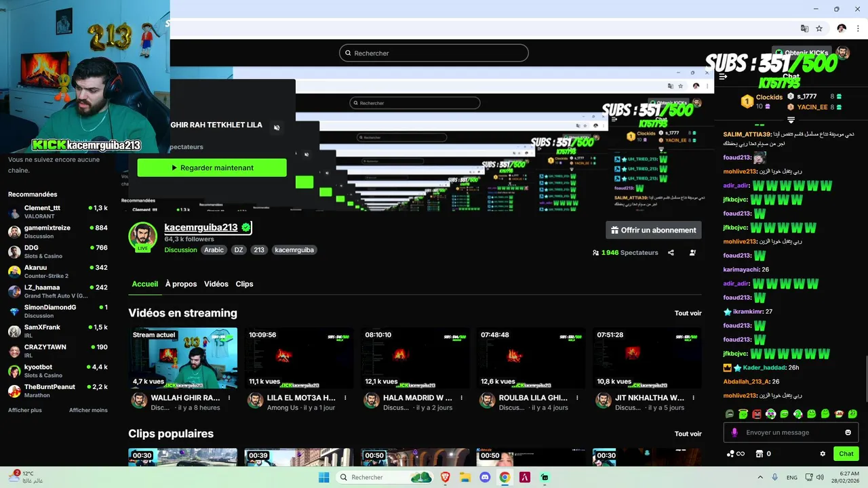Open the 07:51:28 video thumbnail

(x=648, y=359)
